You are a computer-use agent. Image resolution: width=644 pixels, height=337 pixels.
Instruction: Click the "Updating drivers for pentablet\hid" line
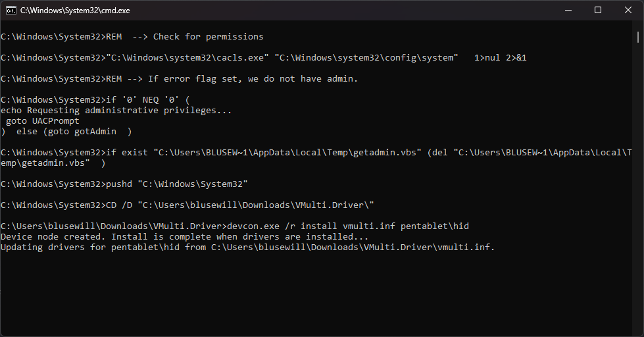tap(247, 247)
